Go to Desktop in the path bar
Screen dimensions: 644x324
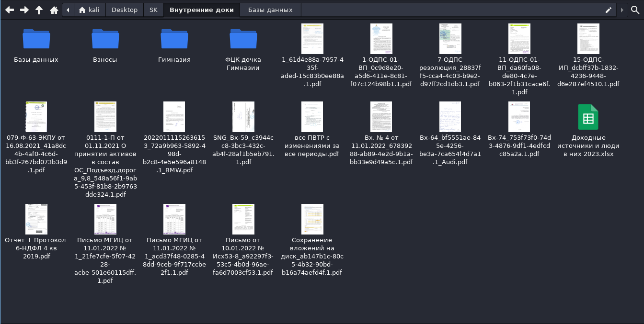tap(125, 10)
